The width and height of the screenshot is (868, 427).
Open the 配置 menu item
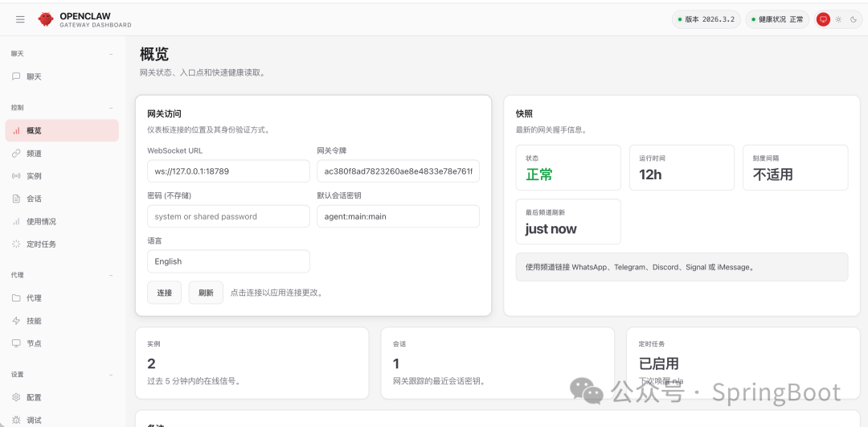[x=62, y=397]
